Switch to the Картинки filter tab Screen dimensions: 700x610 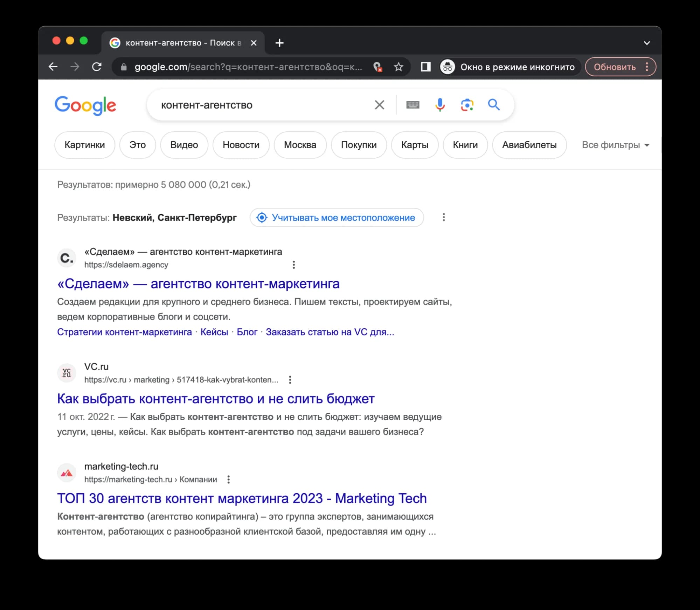point(84,145)
